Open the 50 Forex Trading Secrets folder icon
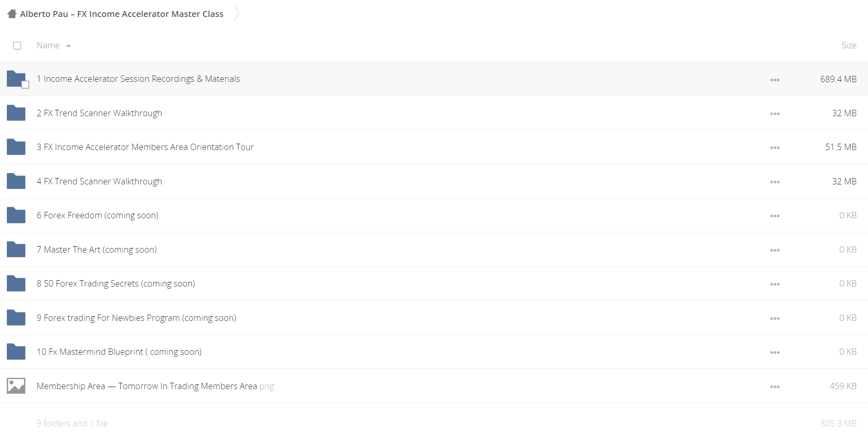This screenshot has width=868, height=440. (x=16, y=283)
